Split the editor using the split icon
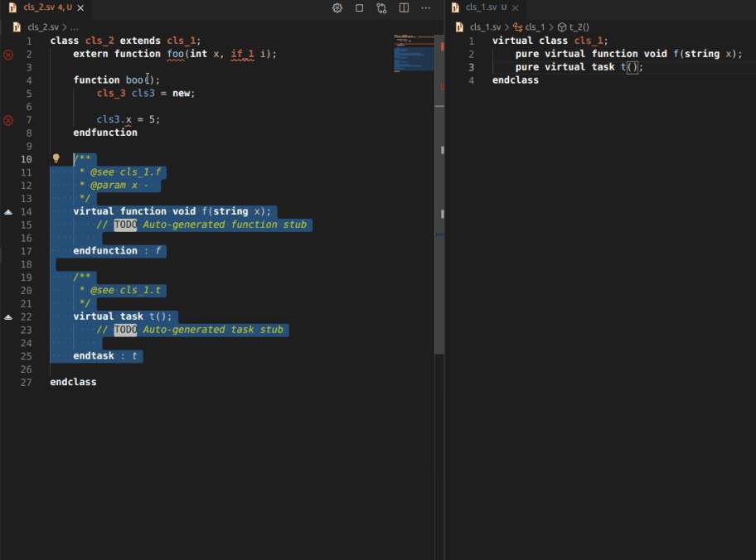The image size is (756, 560). click(x=404, y=8)
